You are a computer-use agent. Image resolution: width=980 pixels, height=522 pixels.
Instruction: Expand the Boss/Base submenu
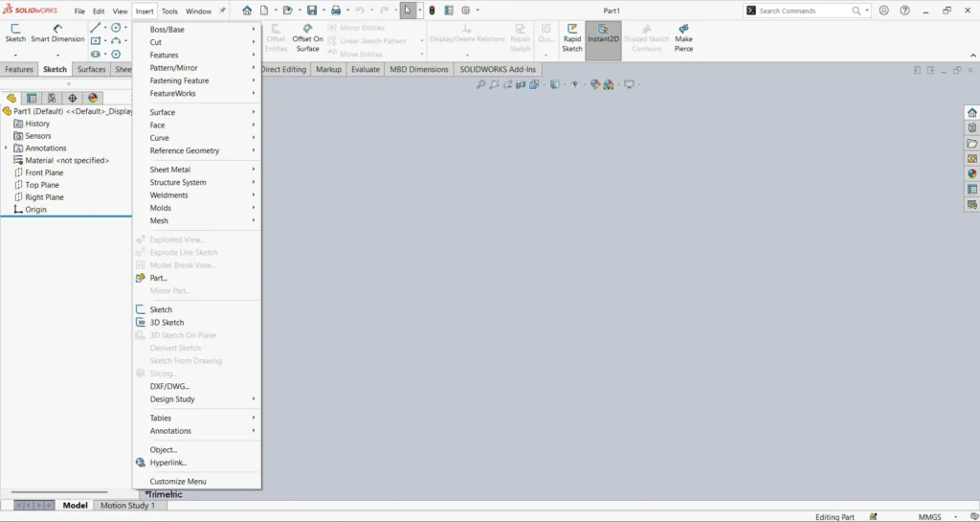[197, 30]
